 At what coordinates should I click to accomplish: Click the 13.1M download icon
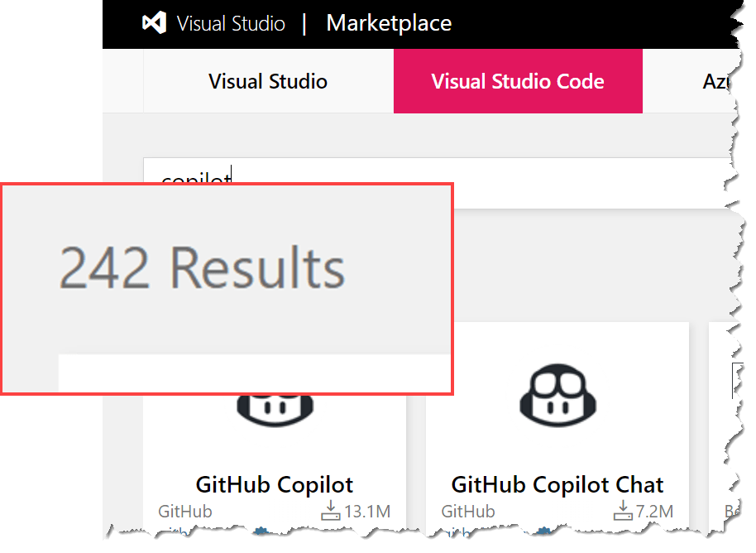tap(331, 511)
